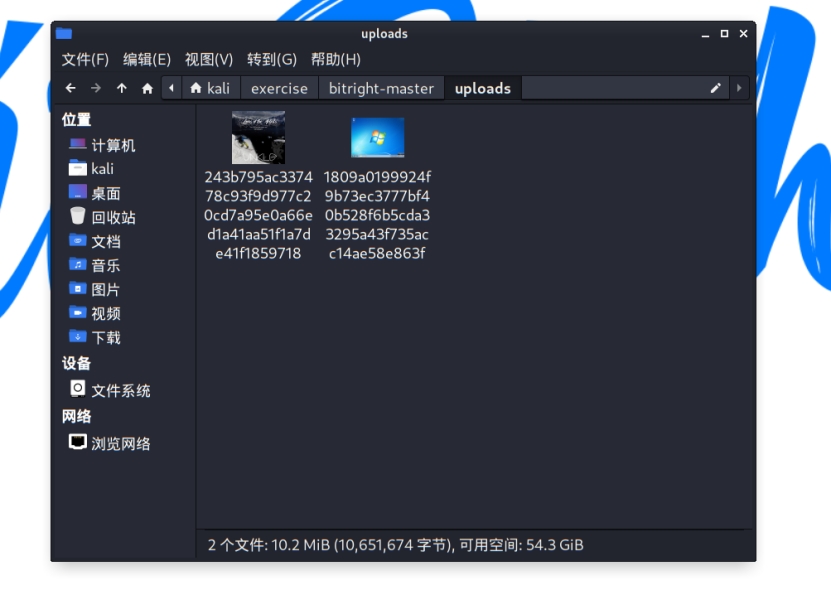Navigate to bitright-master path segment
The height and width of the screenshot is (590, 831).
tap(381, 88)
